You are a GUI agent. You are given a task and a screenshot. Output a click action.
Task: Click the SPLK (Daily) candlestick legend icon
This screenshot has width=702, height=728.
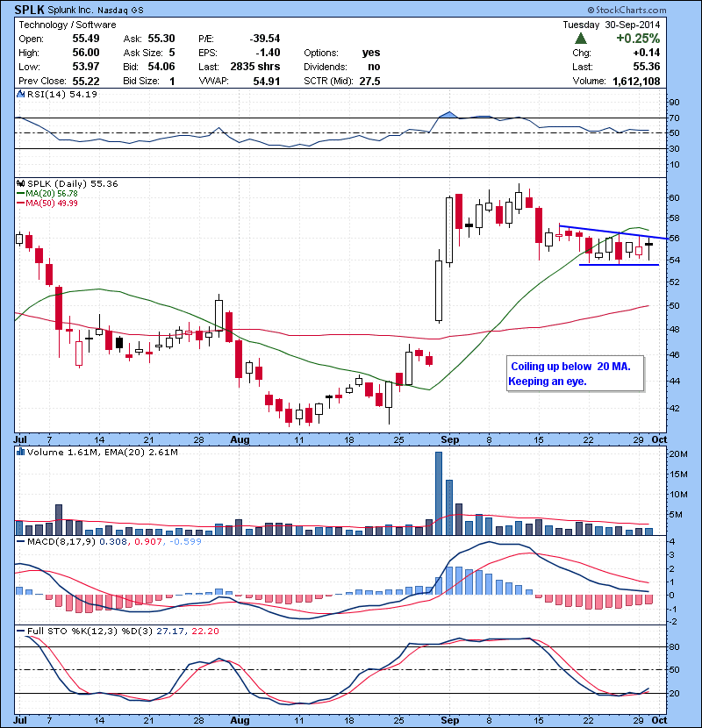tap(20, 183)
